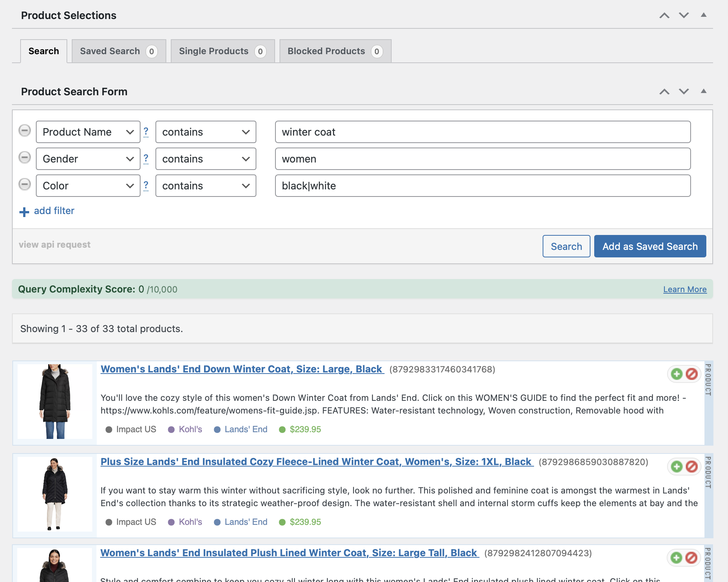This screenshot has width=728, height=582.
Task: Toggle the Product Selections panel triangle
Action: click(x=703, y=15)
